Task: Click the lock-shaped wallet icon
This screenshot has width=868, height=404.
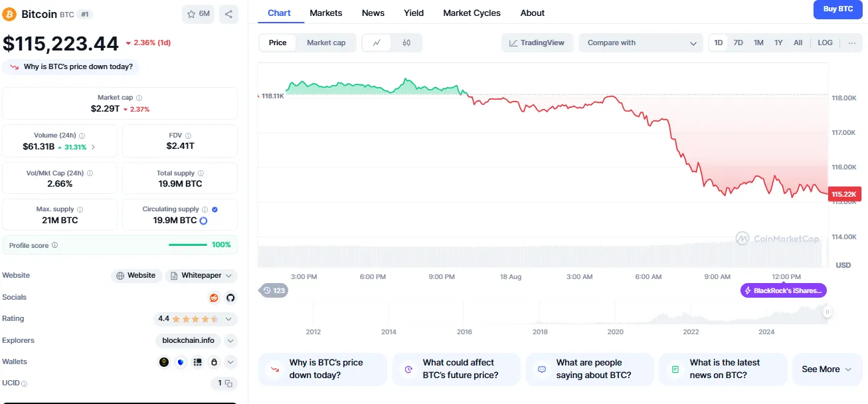Action: pos(214,362)
